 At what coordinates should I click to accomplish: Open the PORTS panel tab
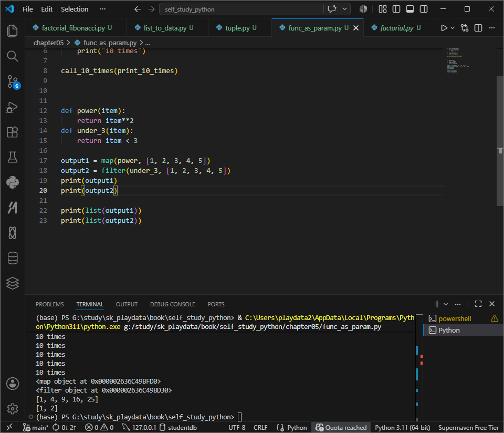216,304
